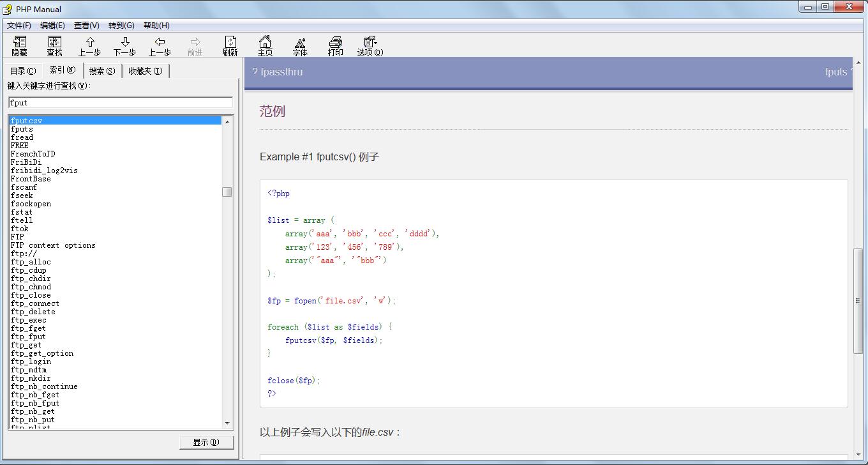This screenshot has width=868, height=465.
Task: Click the PHP Manual title bar icon
Action: click(x=8, y=9)
